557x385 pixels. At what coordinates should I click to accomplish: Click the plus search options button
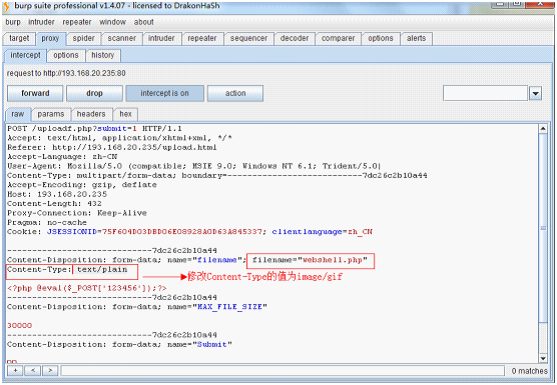[15, 371]
